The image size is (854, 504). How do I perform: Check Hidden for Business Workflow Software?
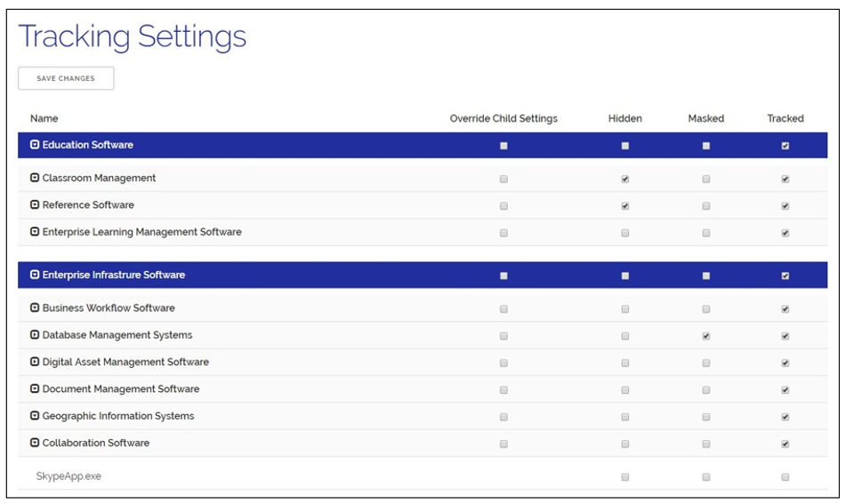click(x=625, y=309)
